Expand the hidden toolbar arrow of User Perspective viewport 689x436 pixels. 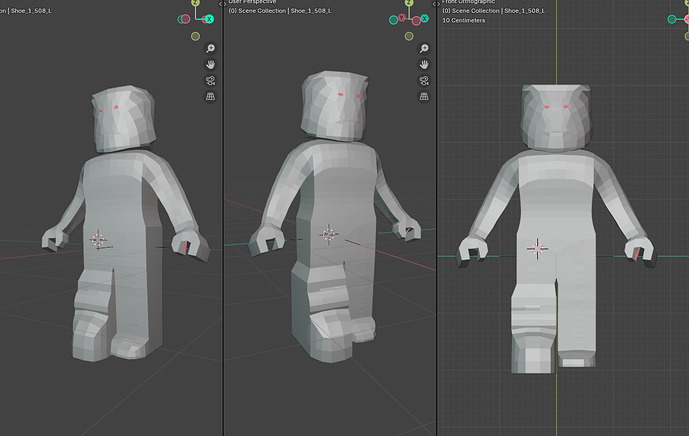pyautogui.click(x=225, y=4)
